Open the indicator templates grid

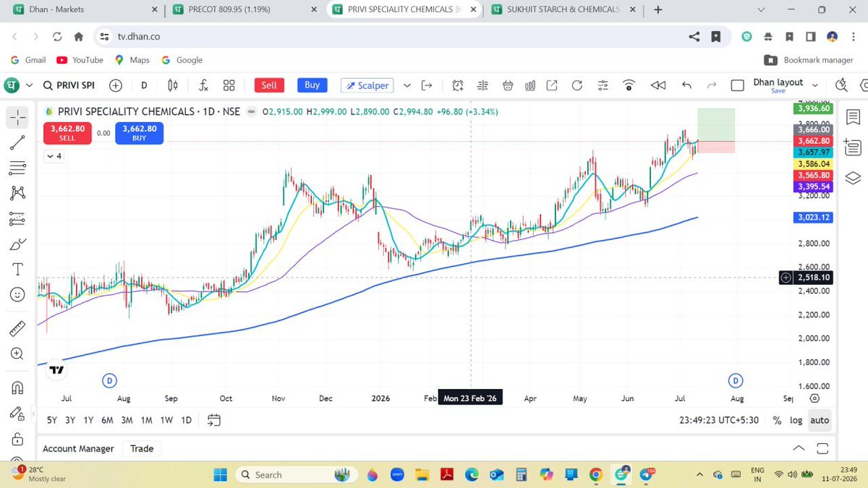click(229, 85)
